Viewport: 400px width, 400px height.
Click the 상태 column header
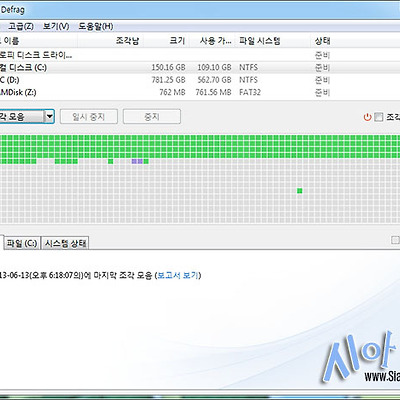322,41
